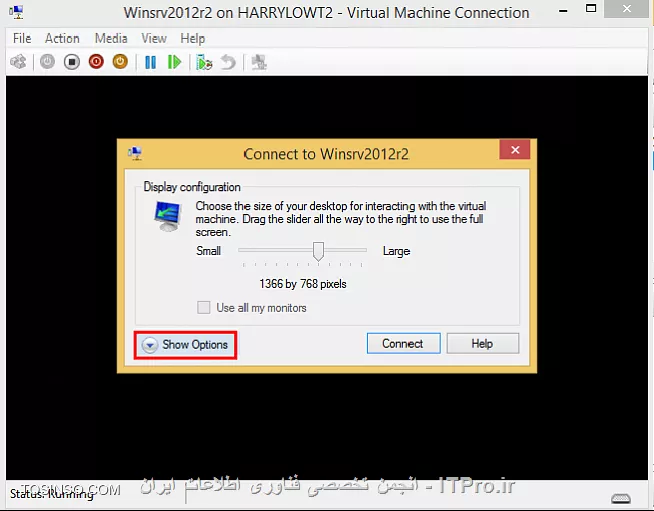Expand Show Options in the dialog

tap(186, 345)
